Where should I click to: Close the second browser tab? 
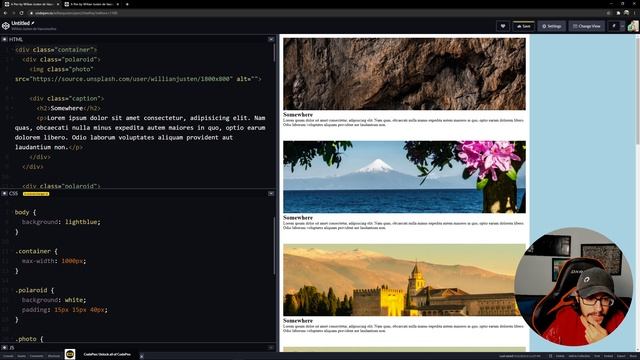[x=118, y=4]
